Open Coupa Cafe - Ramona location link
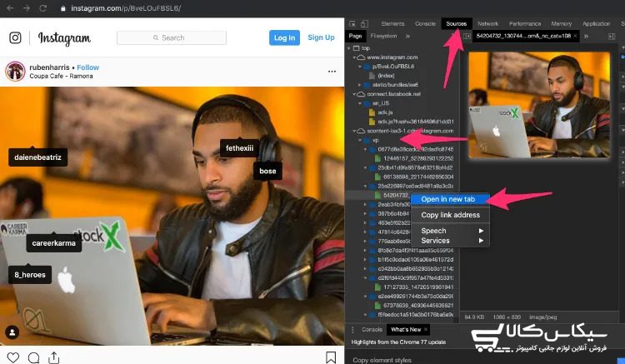625x364 pixels. pyautogui.click(x=61, y=76)
